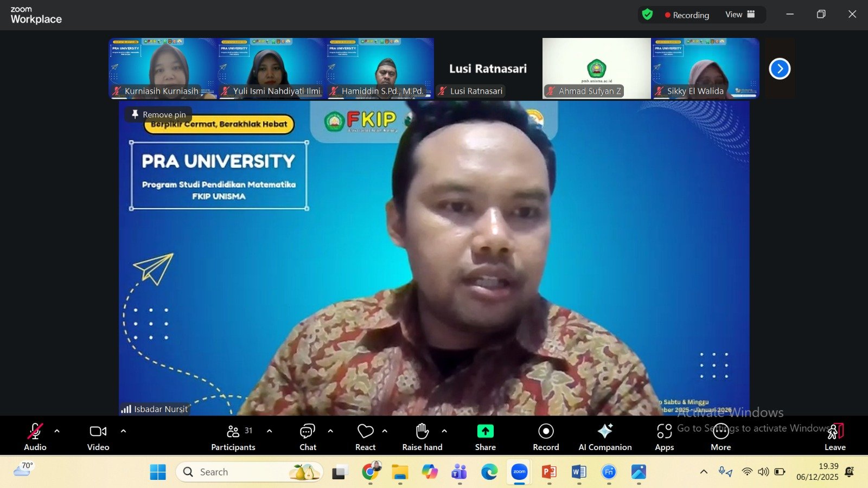Open the Audio options chevron
This screenshot has width=868, height=488.
click(x=56, y=431)
